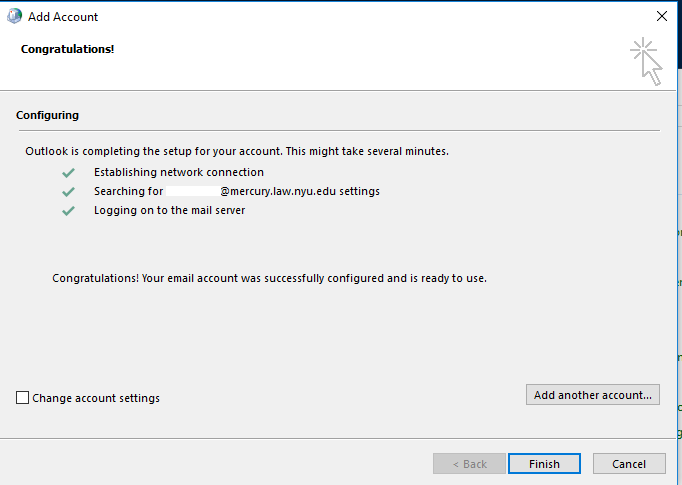682x485 pixels.
Task: Click the Configuring section heading
Action: pyautogui.click(x=47, y=115)
